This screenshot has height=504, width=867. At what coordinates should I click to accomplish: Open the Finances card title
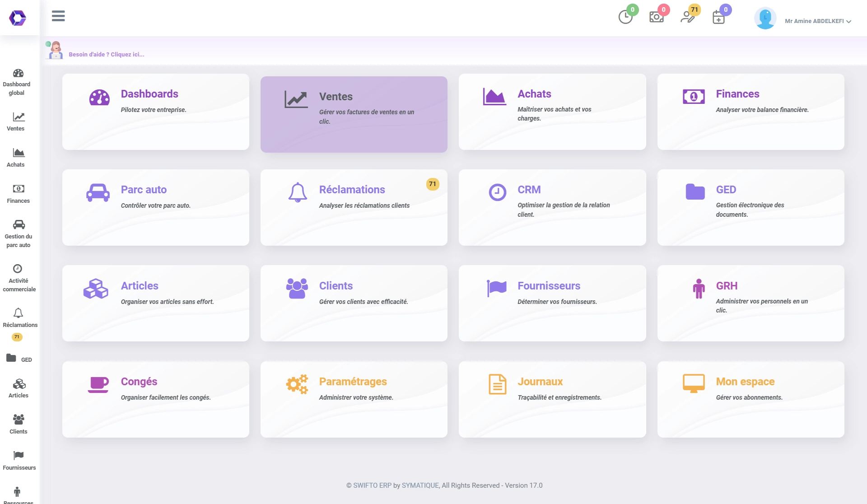(x=737, y=94)
